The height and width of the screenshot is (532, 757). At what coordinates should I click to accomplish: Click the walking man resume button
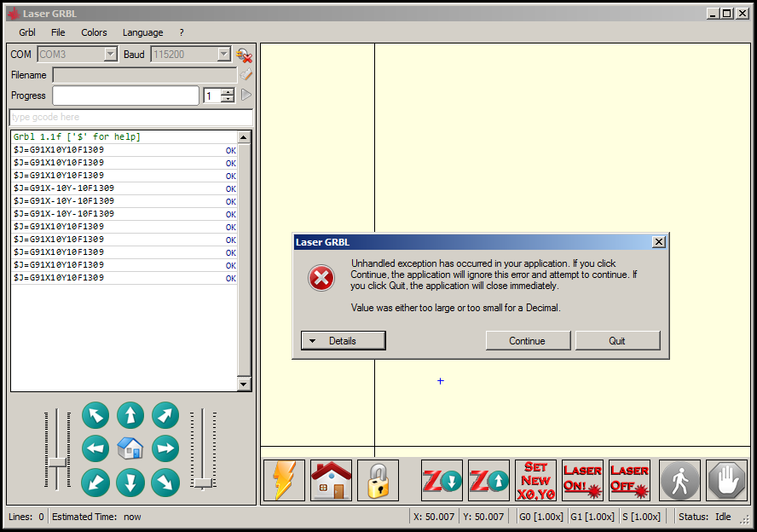(x=679, y=480)
